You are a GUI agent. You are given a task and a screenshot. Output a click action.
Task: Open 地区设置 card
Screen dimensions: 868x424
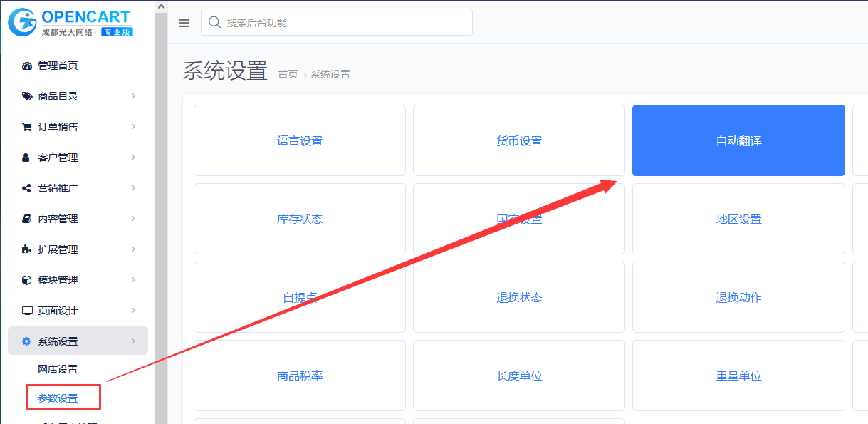[738, 219]
